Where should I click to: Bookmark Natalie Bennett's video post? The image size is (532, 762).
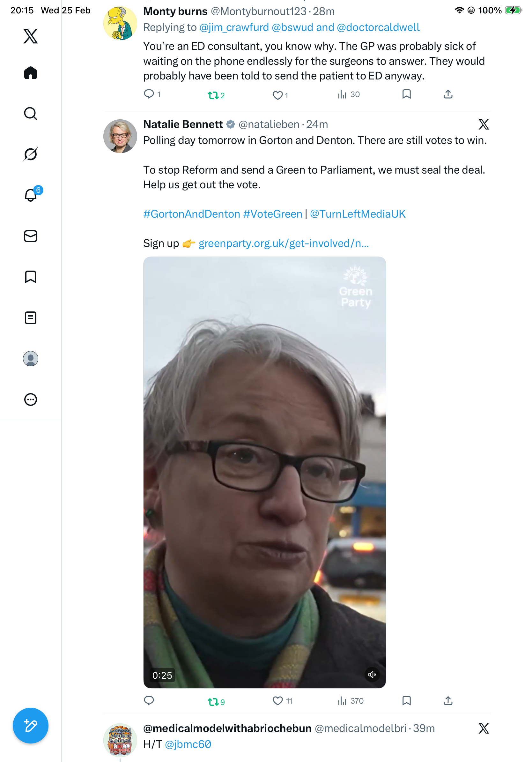coord(407,701)
